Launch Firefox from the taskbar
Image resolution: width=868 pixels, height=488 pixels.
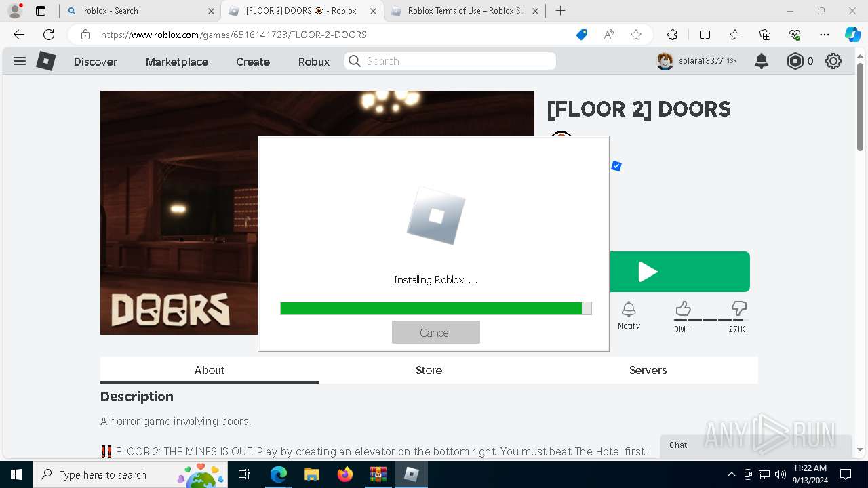[344, 474]
